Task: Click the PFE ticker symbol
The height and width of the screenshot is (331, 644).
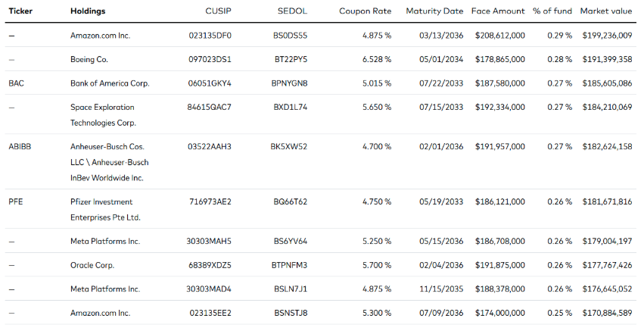Action: click(x=16, y=201)
